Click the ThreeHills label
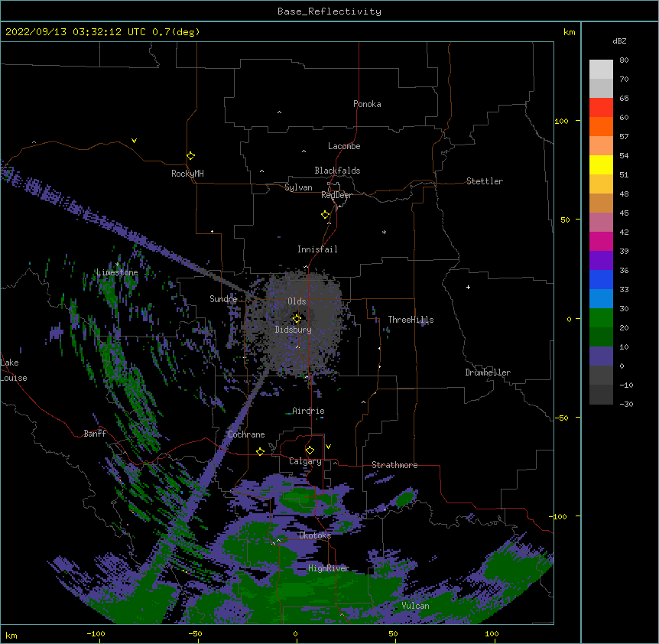Viewport: 659px width, 644px height. [x=411, y=320]
